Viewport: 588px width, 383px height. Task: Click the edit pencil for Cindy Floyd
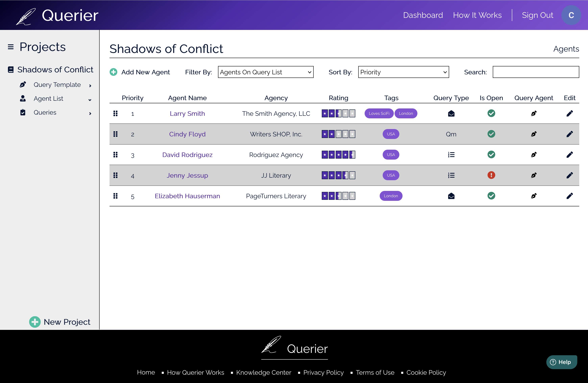tap(570, 134)
